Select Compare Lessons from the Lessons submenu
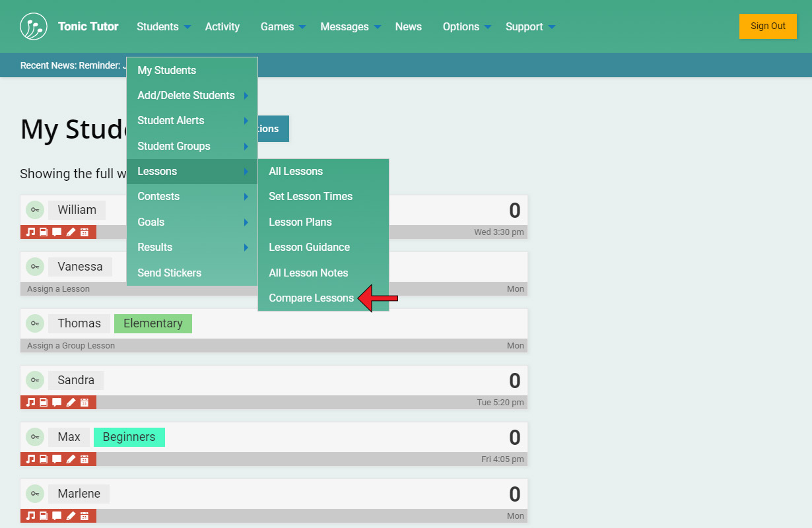The image size is (812, 528). 311,298
